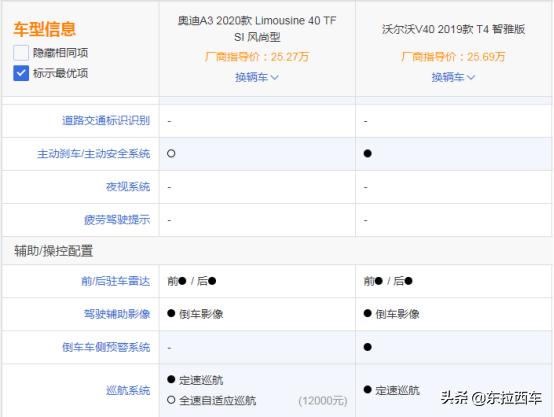The width and height of the screenshot is (554, 417).
Task: Check the 隐藏相同项 checkbox
Action: point(21,53)
